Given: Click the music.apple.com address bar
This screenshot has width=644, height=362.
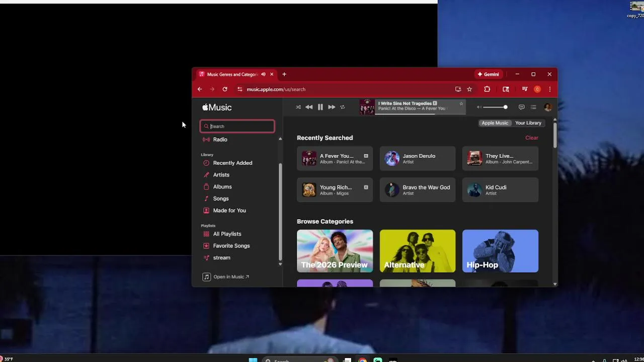Looking at the screenshot, I should tap(347, 89).
